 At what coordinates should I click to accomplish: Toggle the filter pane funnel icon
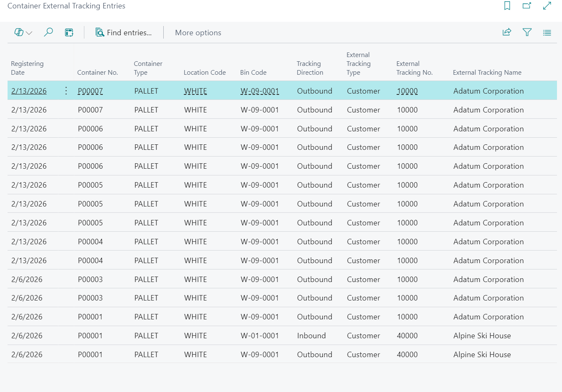[x=527, y=32]
